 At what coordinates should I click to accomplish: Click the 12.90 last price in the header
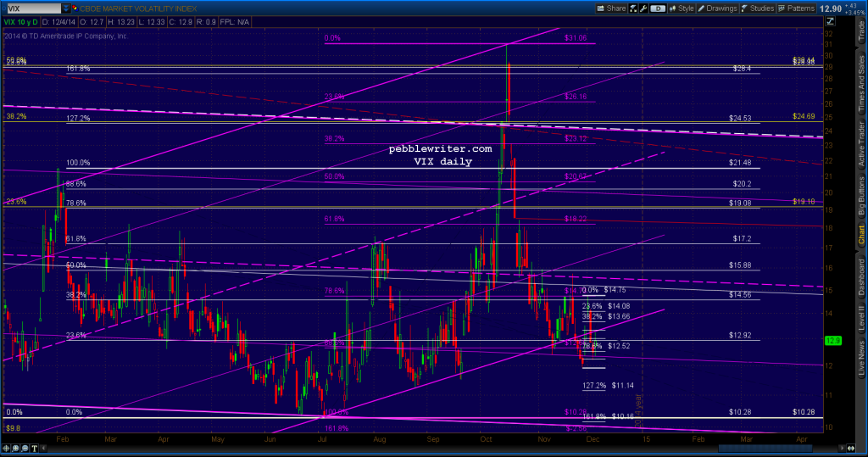831,8
